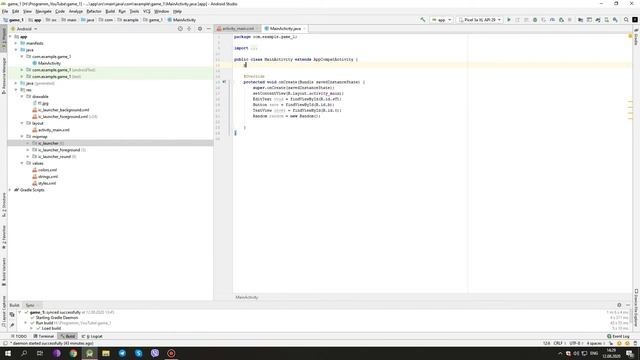Open the Android project view dropdown
The image size is (640, 360).
(x=24, y=29)
